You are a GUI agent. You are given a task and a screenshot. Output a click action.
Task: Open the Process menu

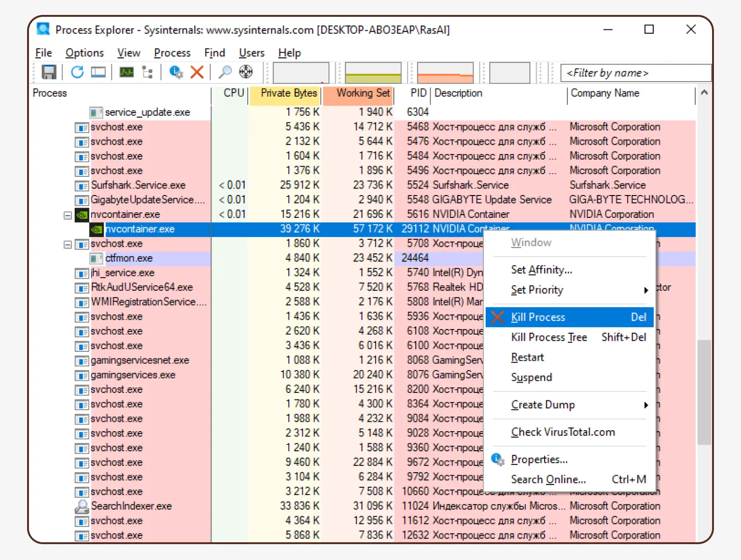click(x=172, y=53)
